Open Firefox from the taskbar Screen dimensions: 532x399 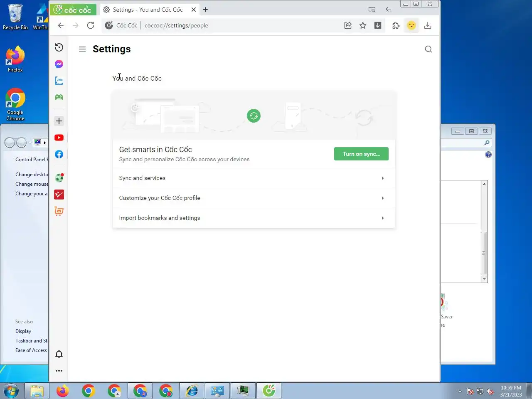click(63, 391)
